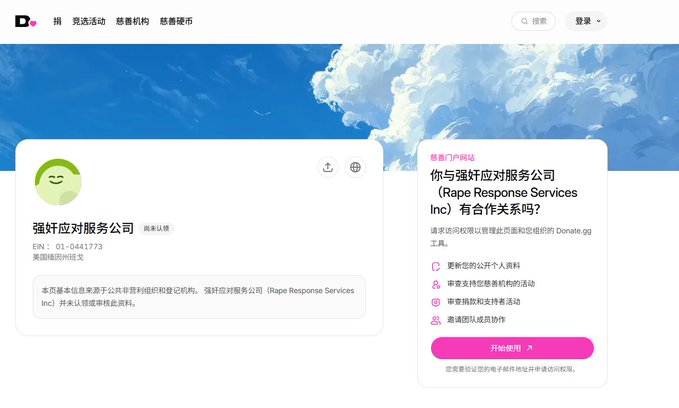Click the pink 开始使用 button

(x=512, y=348)
